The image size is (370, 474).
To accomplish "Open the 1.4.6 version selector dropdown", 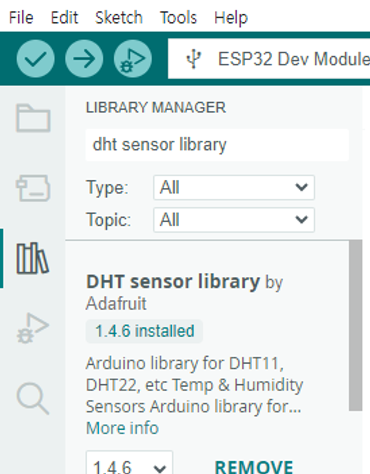I will 129,463.
